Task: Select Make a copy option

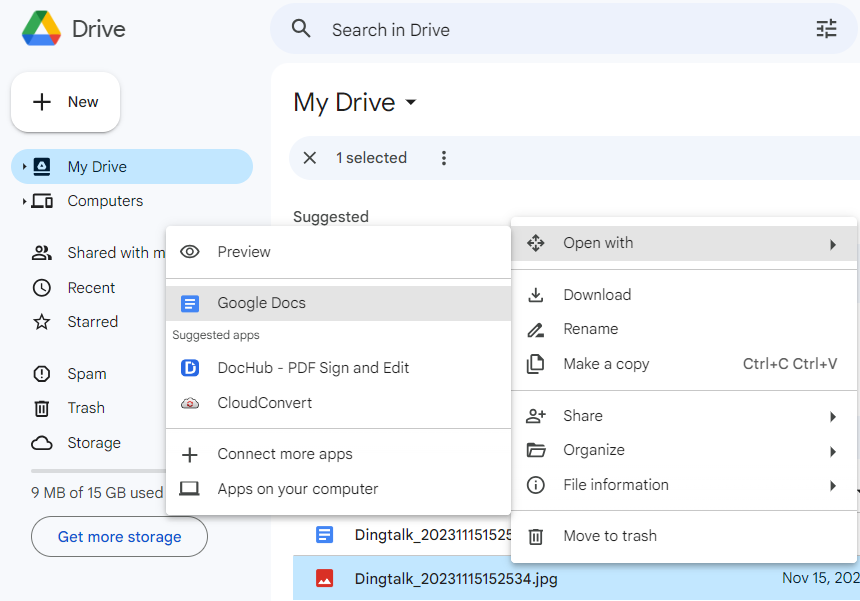Action: [684, 364]
